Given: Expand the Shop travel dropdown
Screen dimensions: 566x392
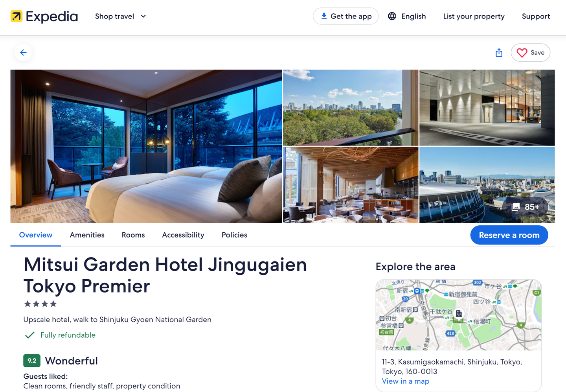Looking at the screenshot, I should tap(121, 16).
